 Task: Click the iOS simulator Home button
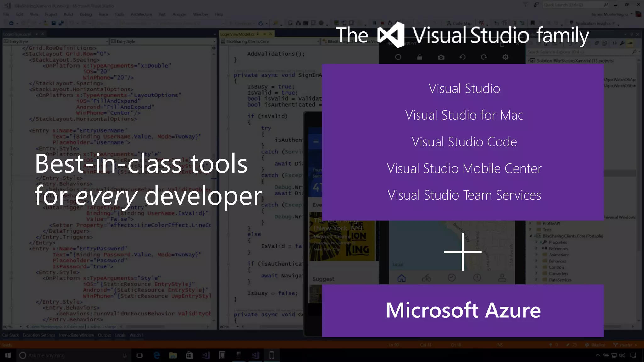[x=398, y=57]
